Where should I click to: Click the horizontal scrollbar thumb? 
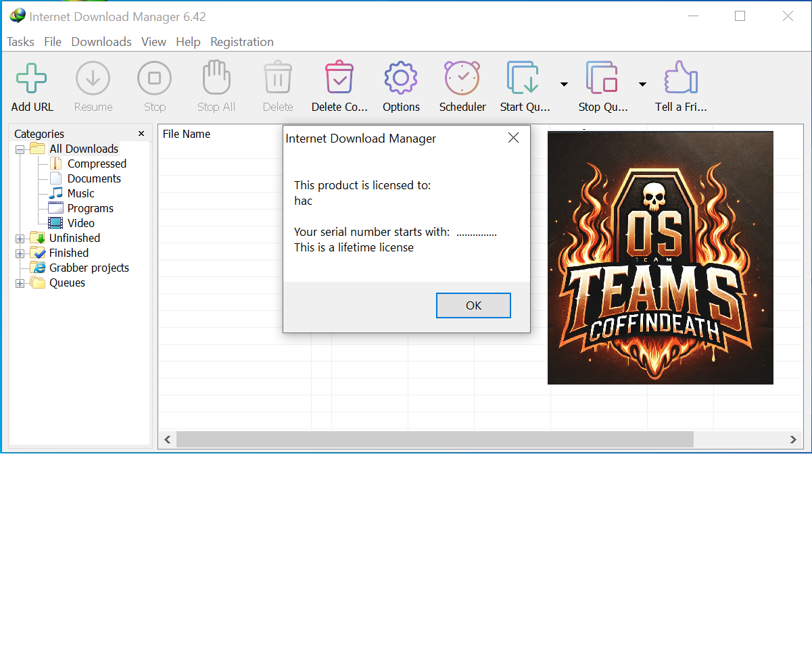pyautogui.click(x=435, y=439)
